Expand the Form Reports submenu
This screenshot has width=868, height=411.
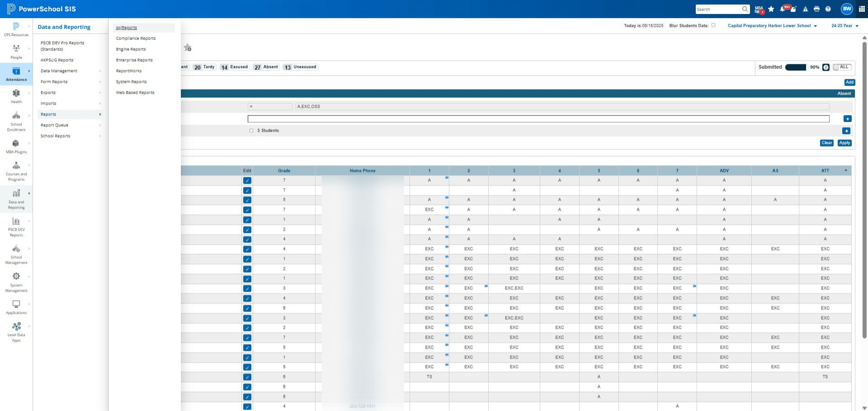coord(100,82)
